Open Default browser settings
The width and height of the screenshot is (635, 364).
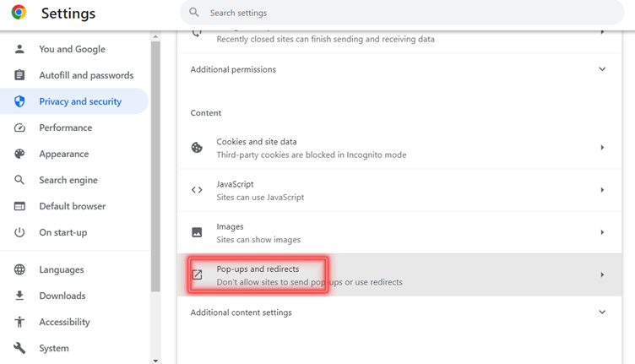point(74,206)
